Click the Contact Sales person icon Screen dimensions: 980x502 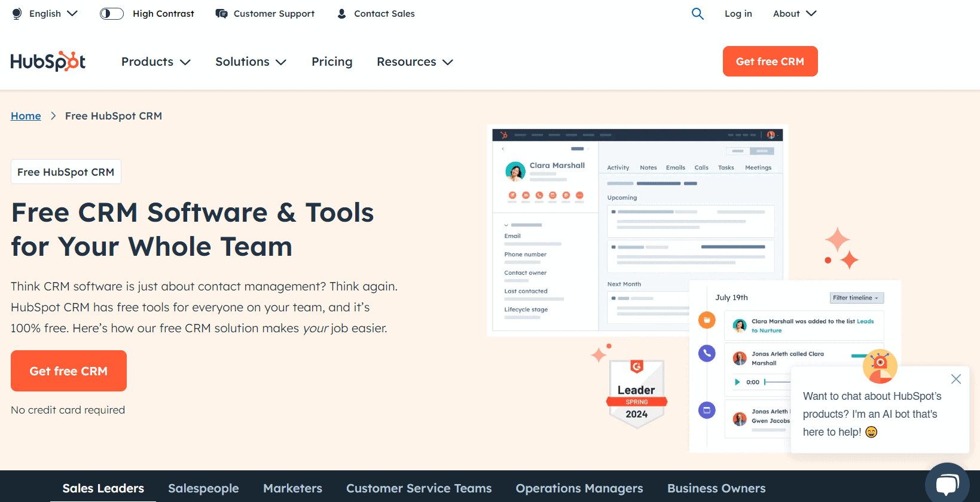[x=341, y=14]
